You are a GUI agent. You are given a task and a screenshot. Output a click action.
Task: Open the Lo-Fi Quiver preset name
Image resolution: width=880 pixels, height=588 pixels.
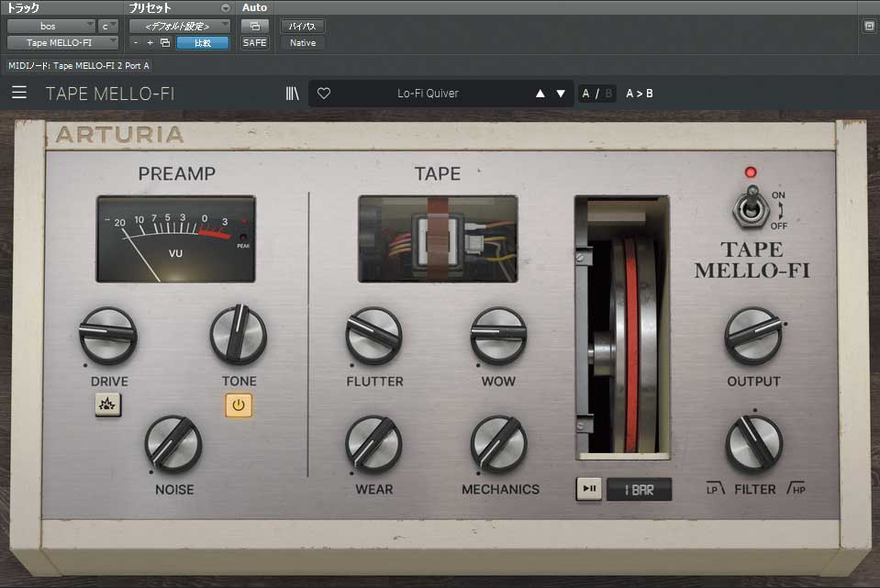coord(428,94)
